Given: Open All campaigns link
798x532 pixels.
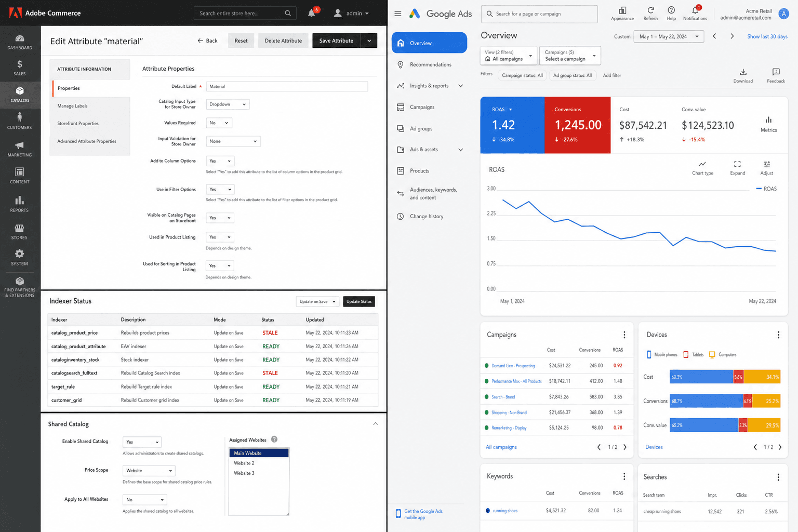Looking at the screenshot, I should [501, 447].
